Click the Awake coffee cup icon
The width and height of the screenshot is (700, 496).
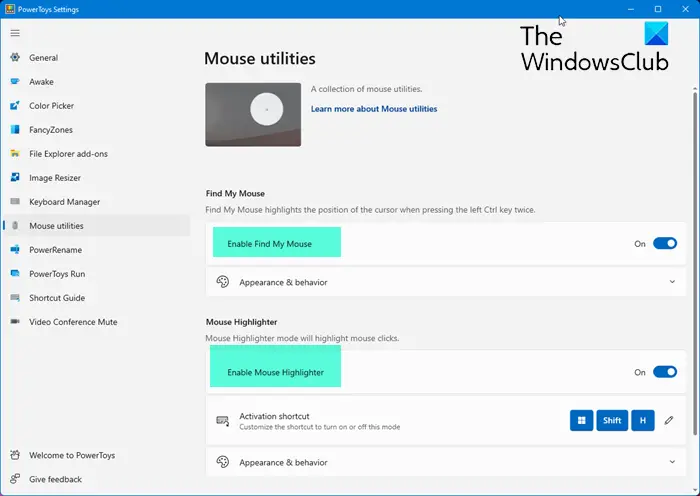(x=15, y=81)
